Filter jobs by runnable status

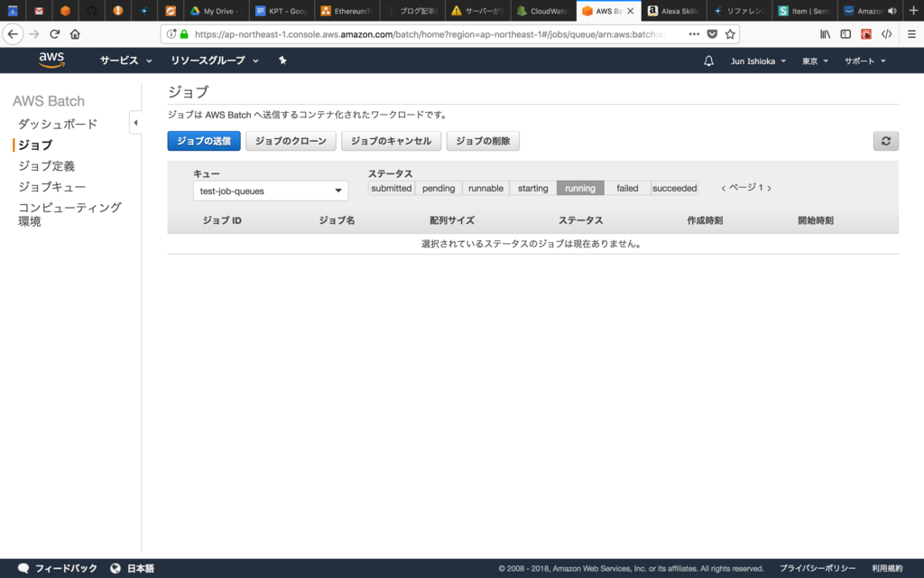pyautogui.click(x=485, y=188)
